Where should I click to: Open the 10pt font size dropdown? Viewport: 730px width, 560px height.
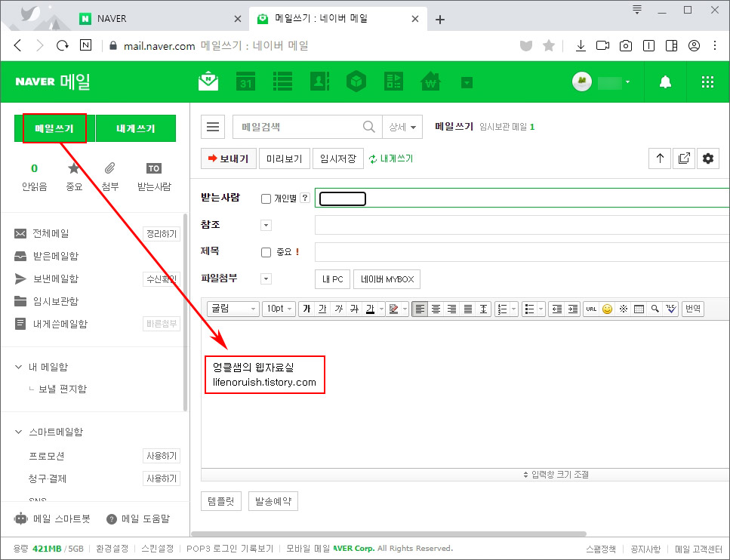point(278,308)
